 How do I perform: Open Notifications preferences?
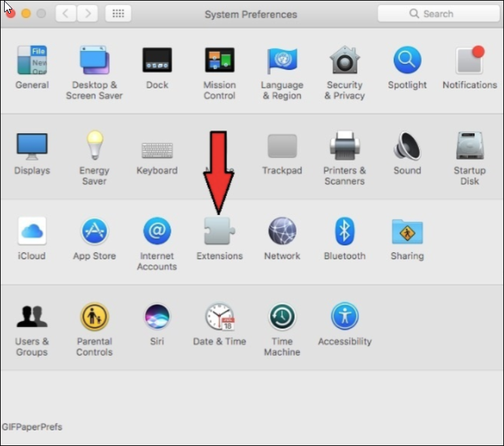click(x=469, y=60)
